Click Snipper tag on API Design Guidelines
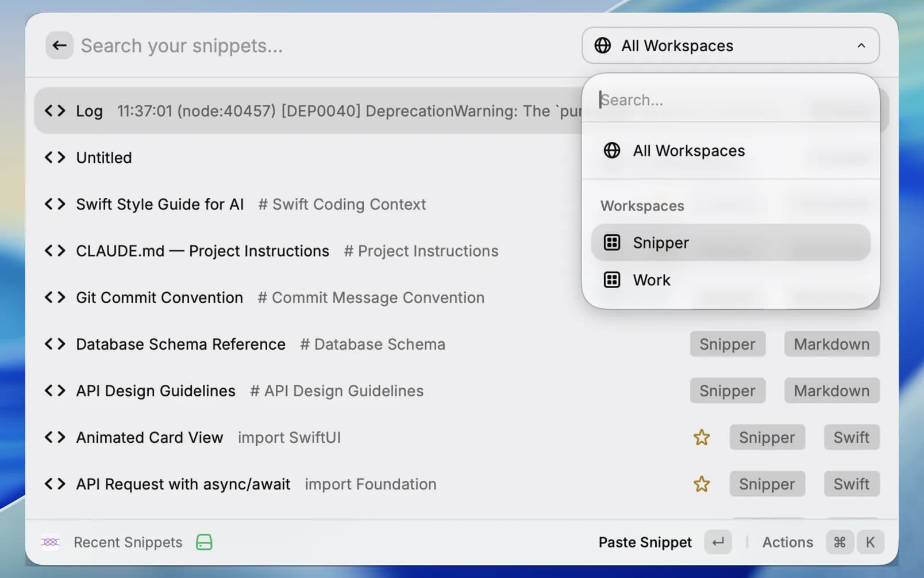Screen dimensions: 924x578 [727, 391]
